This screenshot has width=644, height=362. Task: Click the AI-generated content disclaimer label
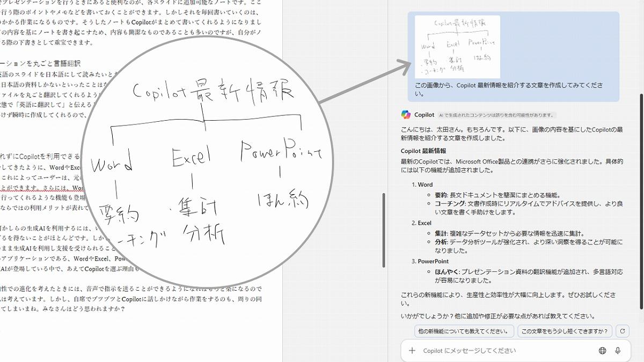(496, 115)
